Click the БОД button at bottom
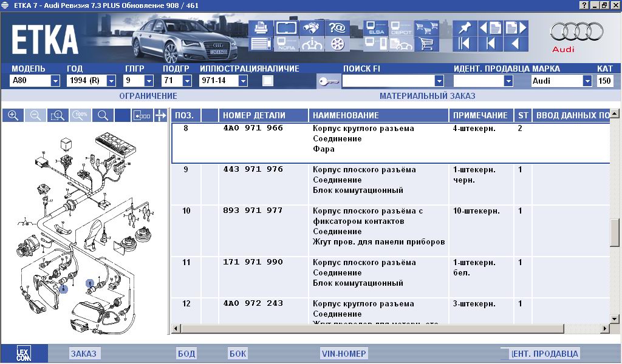This screenshot has width=622, height=364. tap(186, 354)
